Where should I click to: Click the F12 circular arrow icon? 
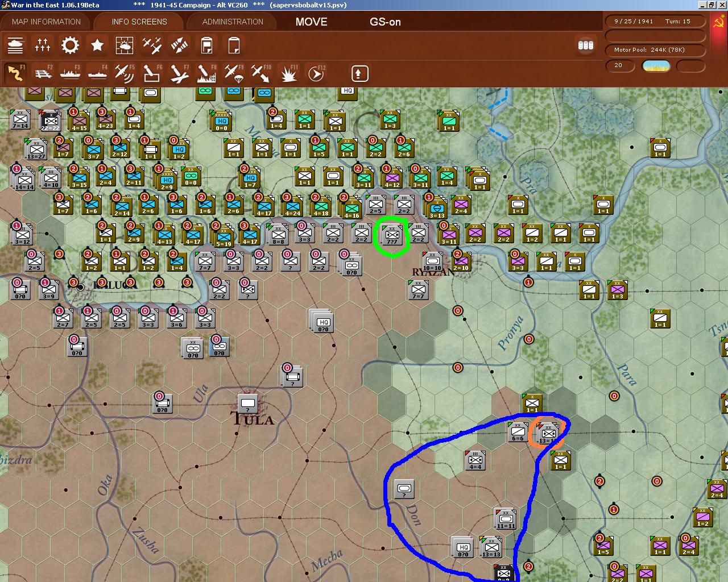(316, 73)
